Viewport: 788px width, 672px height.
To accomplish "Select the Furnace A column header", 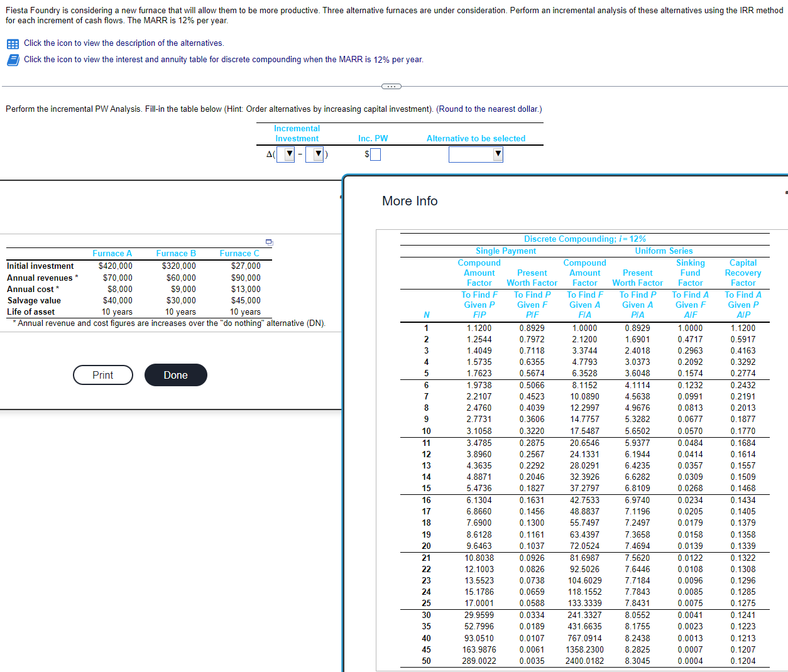I will (x=112, y=253).
